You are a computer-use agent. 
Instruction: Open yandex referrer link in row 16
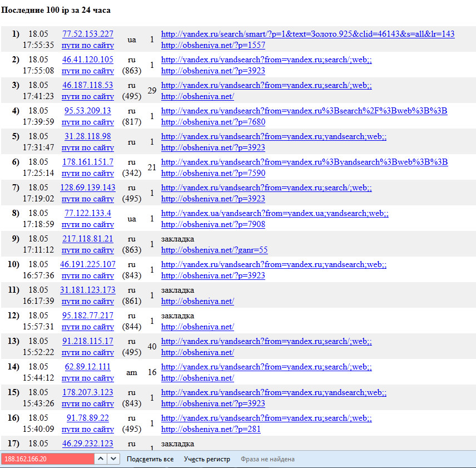[x=266, y=417]
